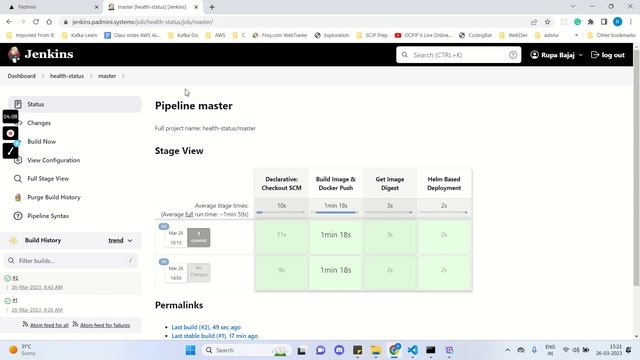
Task: Click the #1 build badge in Stage View
Action: pos(164,262)
